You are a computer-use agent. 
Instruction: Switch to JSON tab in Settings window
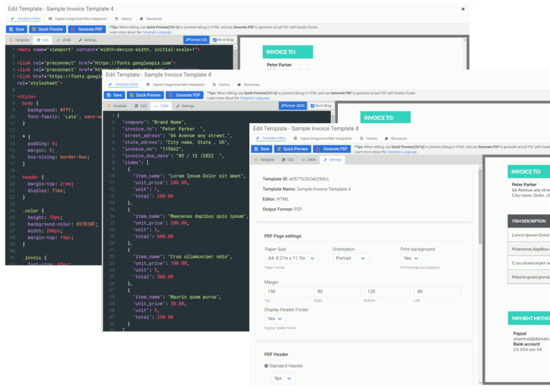[x=309, y=160]
